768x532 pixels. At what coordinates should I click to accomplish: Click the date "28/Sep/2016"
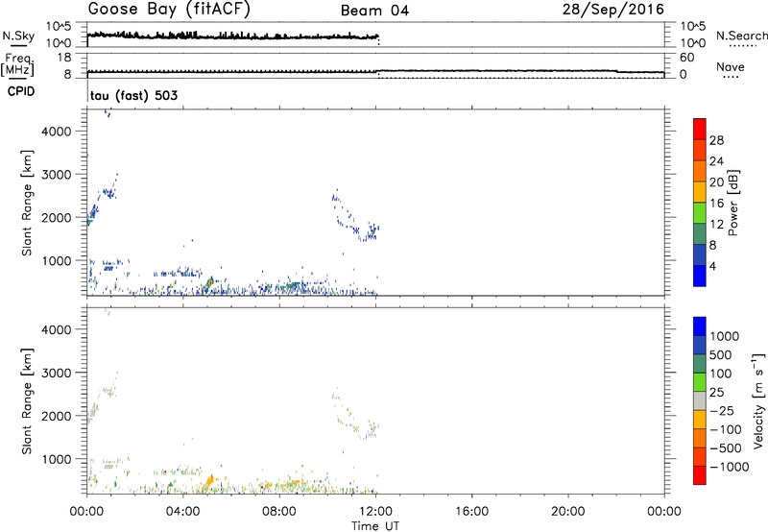612,10
